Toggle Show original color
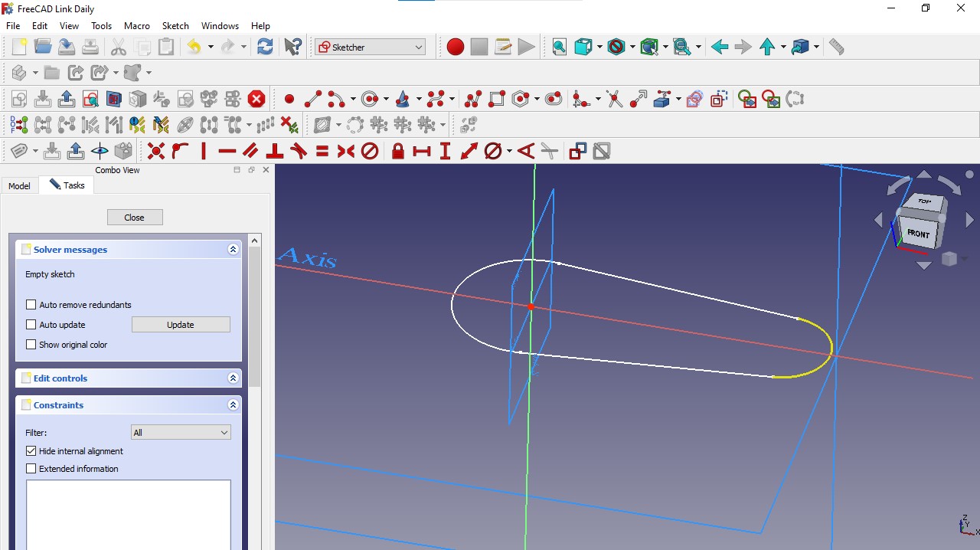This screenshot has width=980, height=550. 31,344
